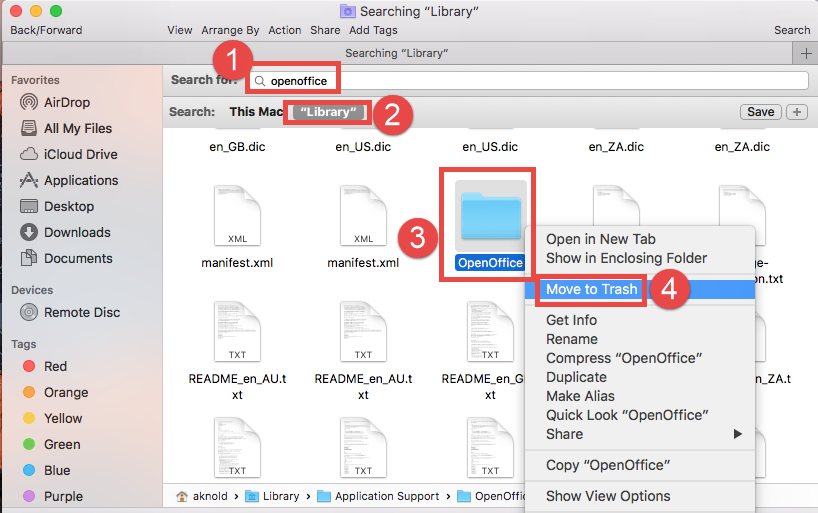Screen dimensions: 818x513
Task: Click Library folder in path bar
Action: (x=272, y=496)
